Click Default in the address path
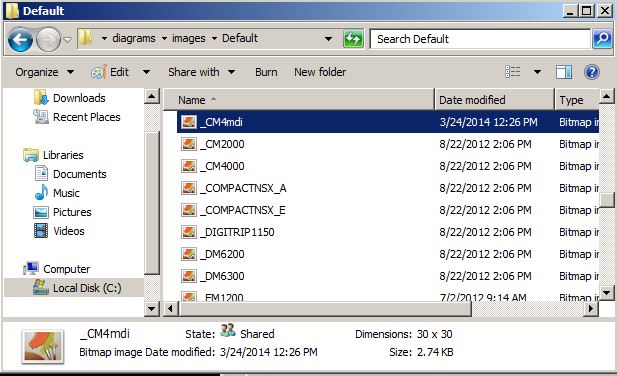This screenshot has width=617, height=376. click(240, 39)
